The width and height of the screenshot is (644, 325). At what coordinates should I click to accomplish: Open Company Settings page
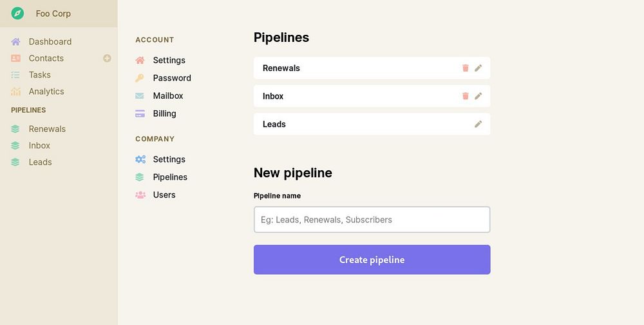(169, 159)
